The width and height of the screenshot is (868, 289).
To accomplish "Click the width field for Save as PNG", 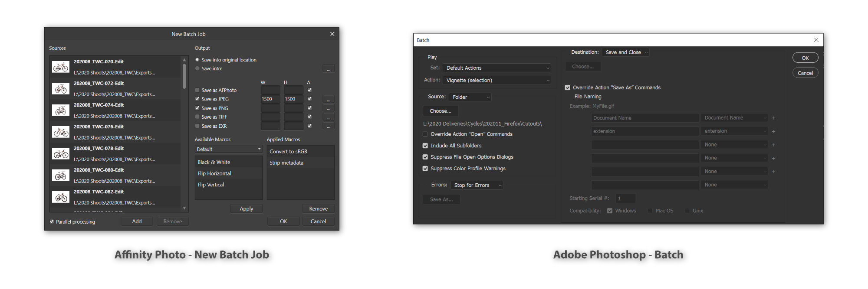I will (270, 108).
